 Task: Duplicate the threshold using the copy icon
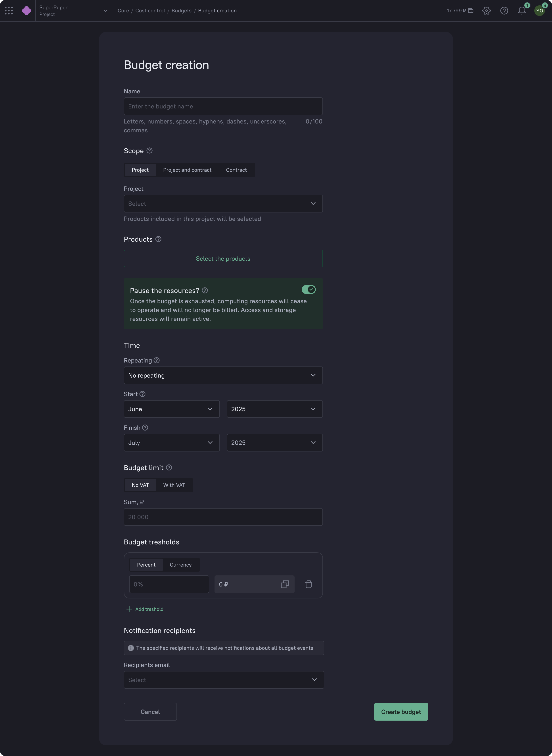coord(285,584)
